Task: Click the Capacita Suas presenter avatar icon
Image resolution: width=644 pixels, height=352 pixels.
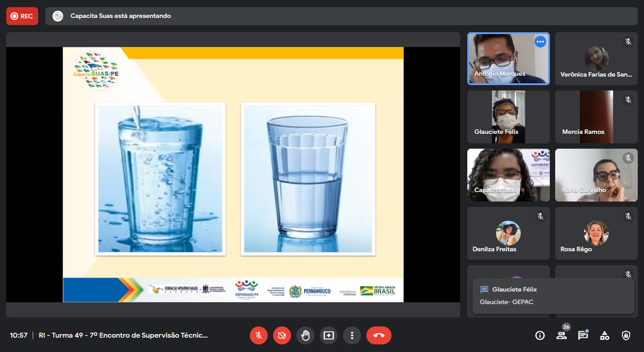Action: pos(58,16)
